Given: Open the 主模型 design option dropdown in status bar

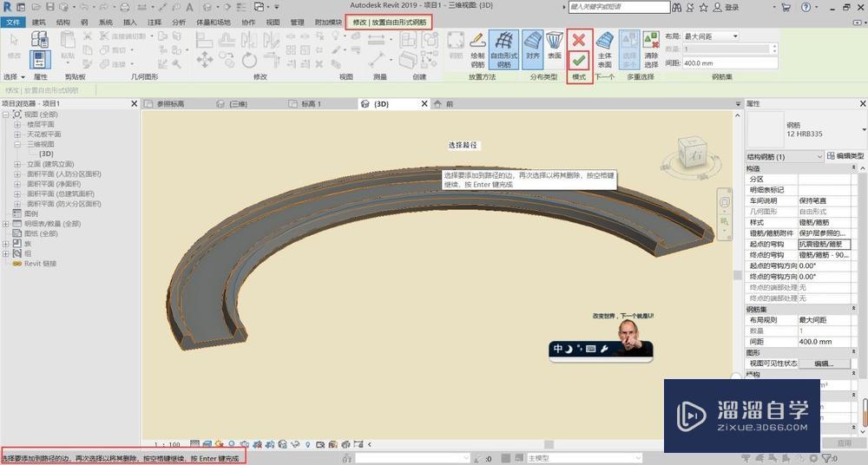Looking at the screenshot, I should [x=584, y=458].
